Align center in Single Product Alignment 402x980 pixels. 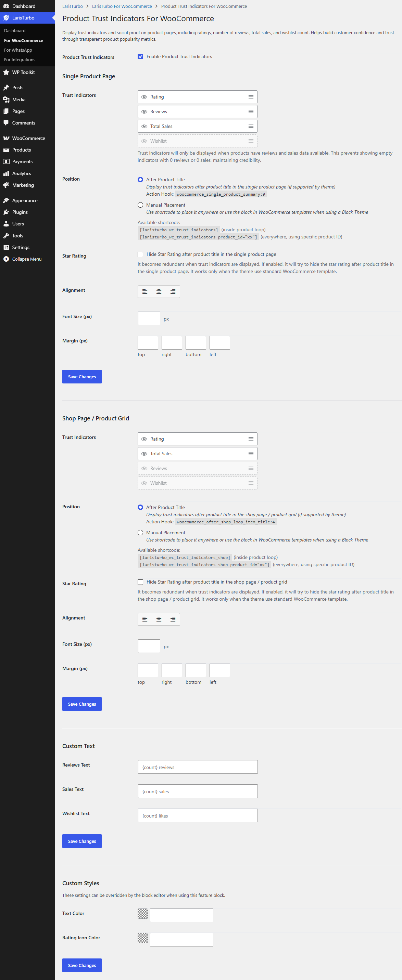tap(159, 291)
